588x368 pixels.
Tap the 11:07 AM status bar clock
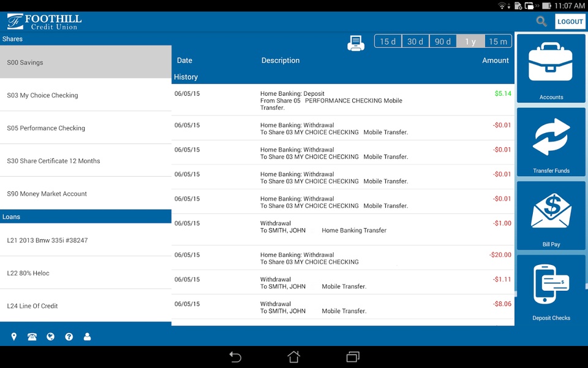pyautogui.click(x=569, y=6)
